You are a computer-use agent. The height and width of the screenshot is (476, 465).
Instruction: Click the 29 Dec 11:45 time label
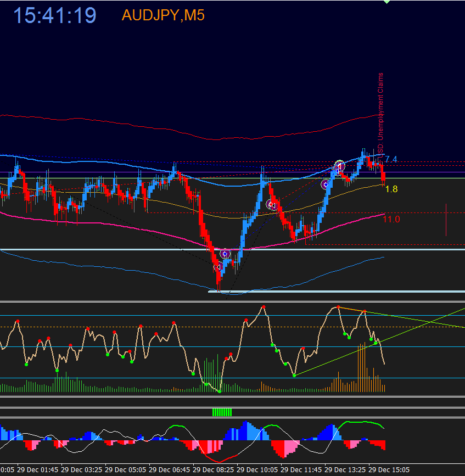pyautogui.click(x=301, y=469)
